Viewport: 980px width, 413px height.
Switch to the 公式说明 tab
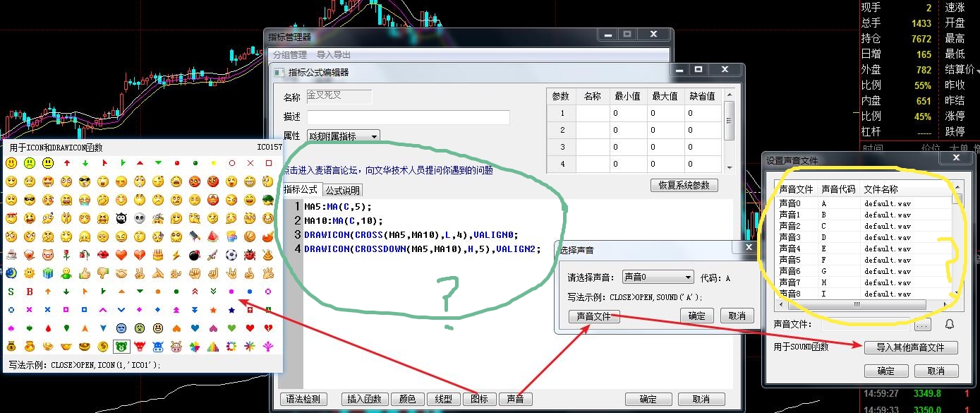pyautogui.click(x=342, y=190)
